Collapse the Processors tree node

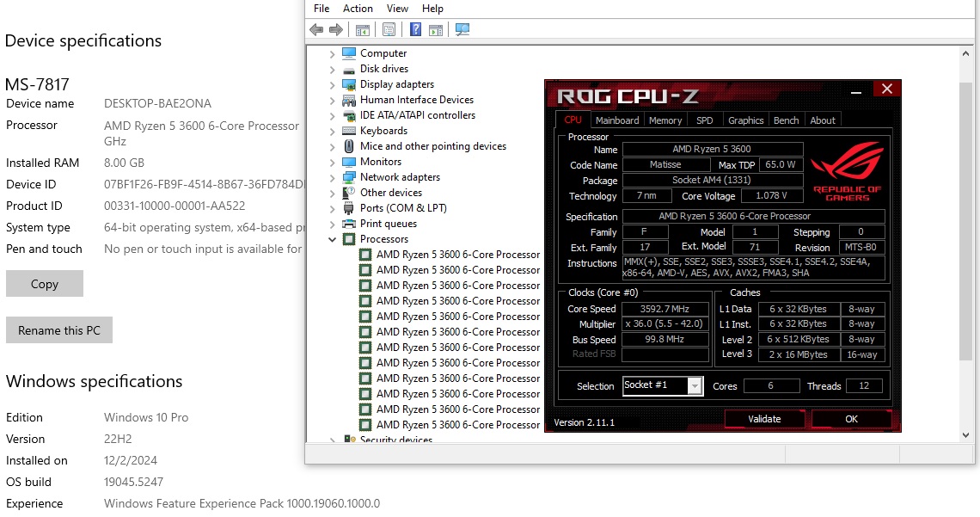point(333,239)
